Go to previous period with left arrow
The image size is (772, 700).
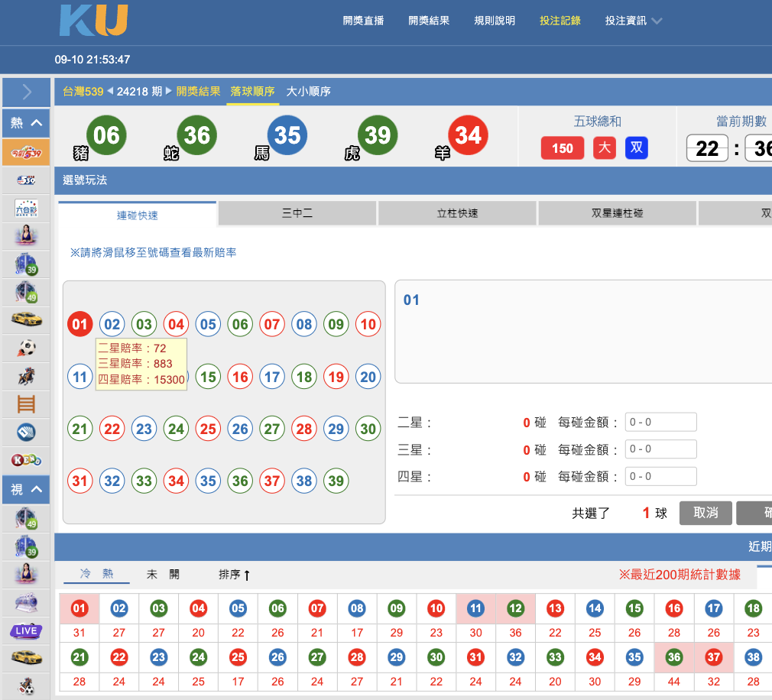click(x=110, y=91)
